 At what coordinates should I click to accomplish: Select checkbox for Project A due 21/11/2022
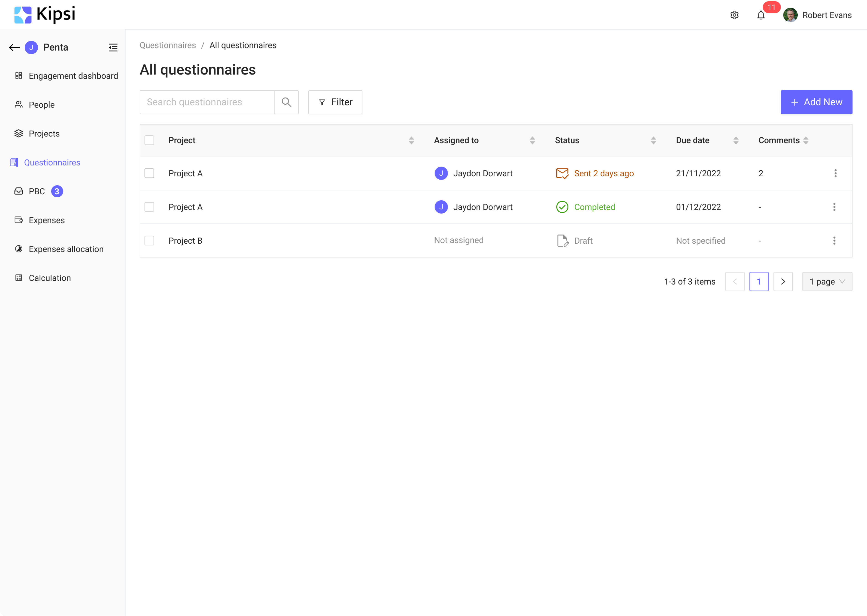click(x=149, y=173)
